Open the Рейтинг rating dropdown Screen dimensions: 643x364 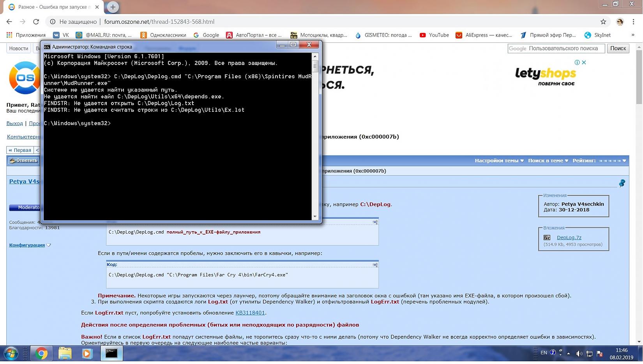pyautogui.click(x=599, y=161)
